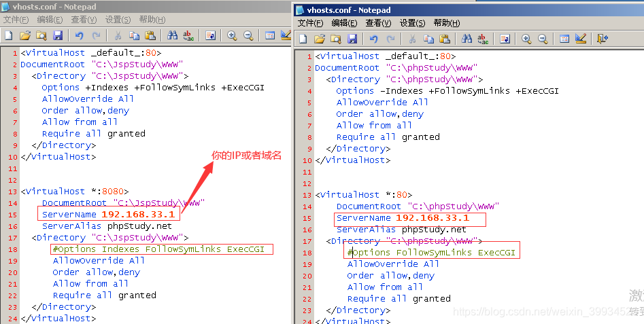
Task: Open Replace dialog in right Notepad window
Action: [483, 39]
